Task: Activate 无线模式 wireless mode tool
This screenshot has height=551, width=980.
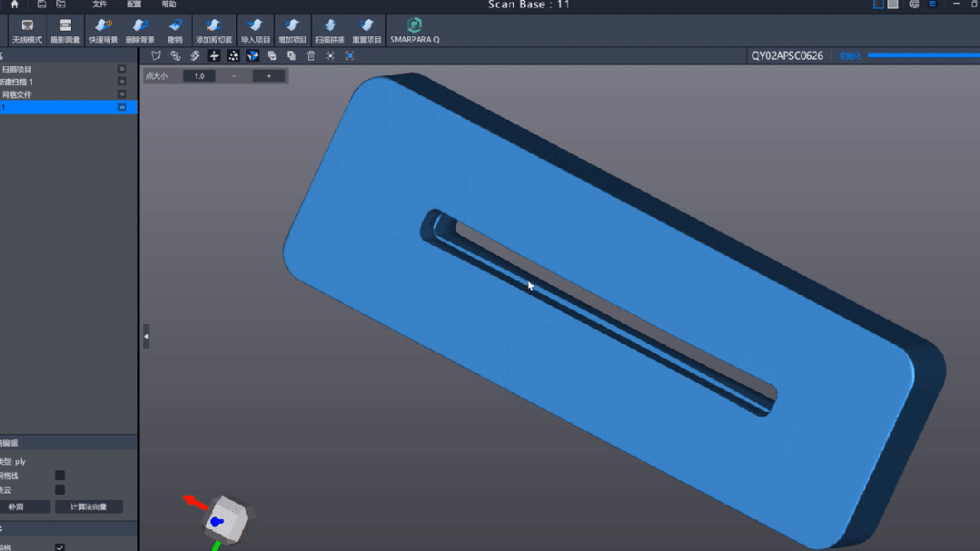Action: pyautogui.click(x=27, y=30)
